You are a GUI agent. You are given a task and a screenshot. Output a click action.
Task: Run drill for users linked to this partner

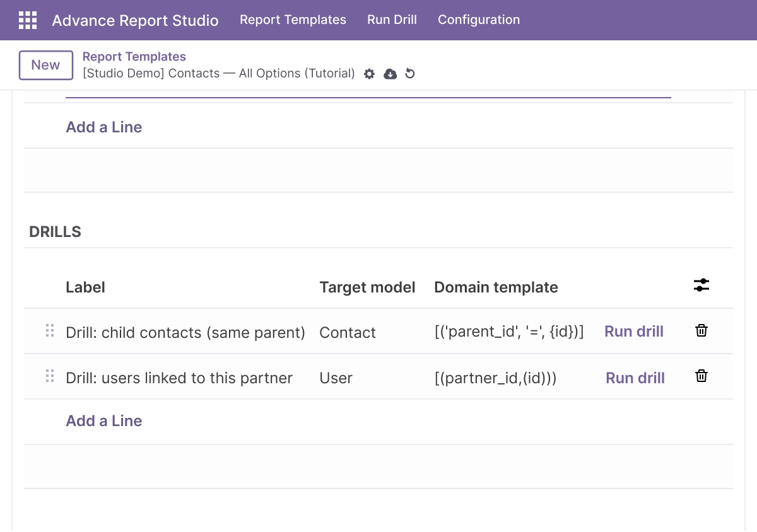tap(635, 378)
